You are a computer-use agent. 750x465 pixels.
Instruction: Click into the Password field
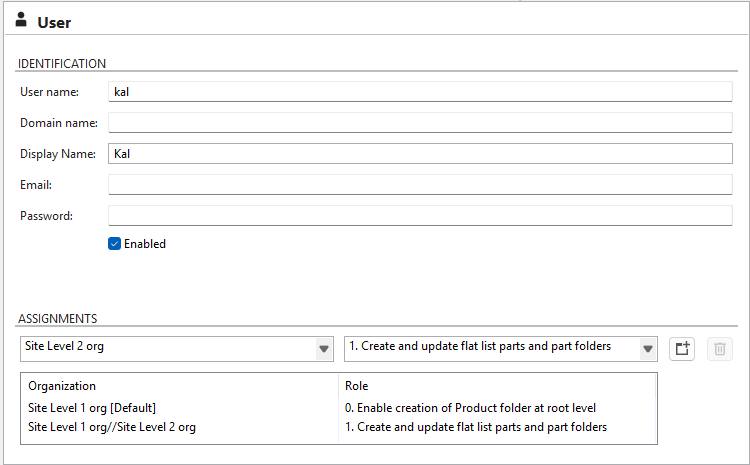(x=420, y=216)
